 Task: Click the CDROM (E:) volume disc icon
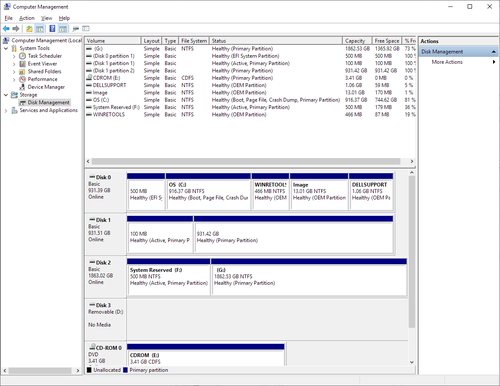pos(89,78)
